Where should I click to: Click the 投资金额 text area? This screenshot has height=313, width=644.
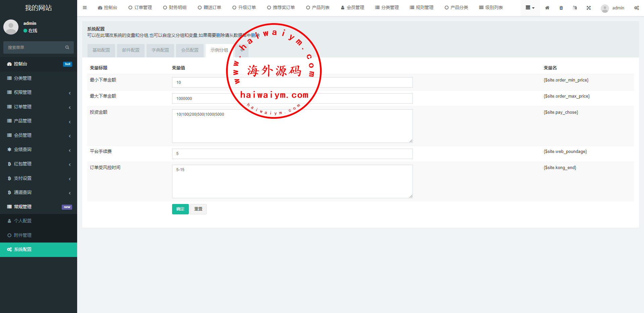point(292,126)
